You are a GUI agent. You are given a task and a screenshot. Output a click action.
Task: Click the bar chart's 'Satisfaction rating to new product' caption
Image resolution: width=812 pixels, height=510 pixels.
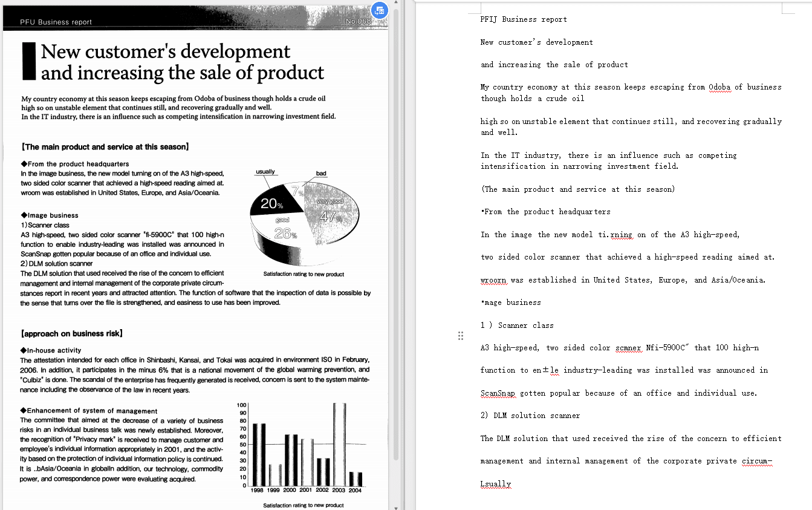304,505
